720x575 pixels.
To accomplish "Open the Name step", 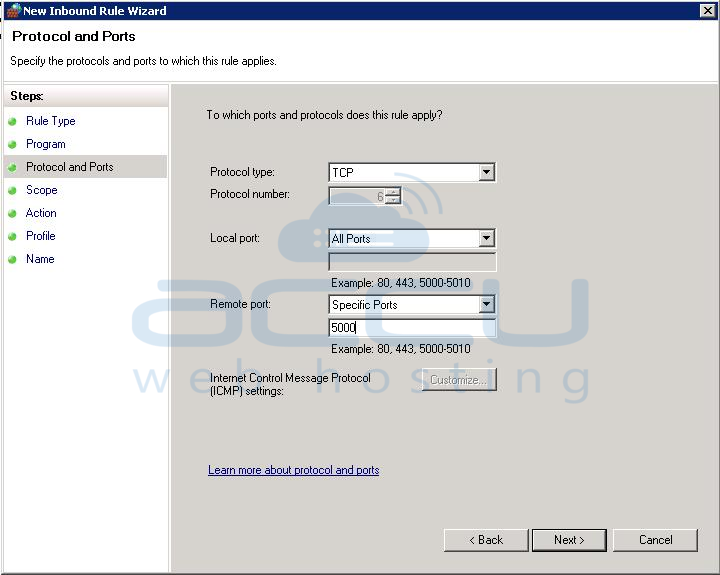I will tap(40, 259).
